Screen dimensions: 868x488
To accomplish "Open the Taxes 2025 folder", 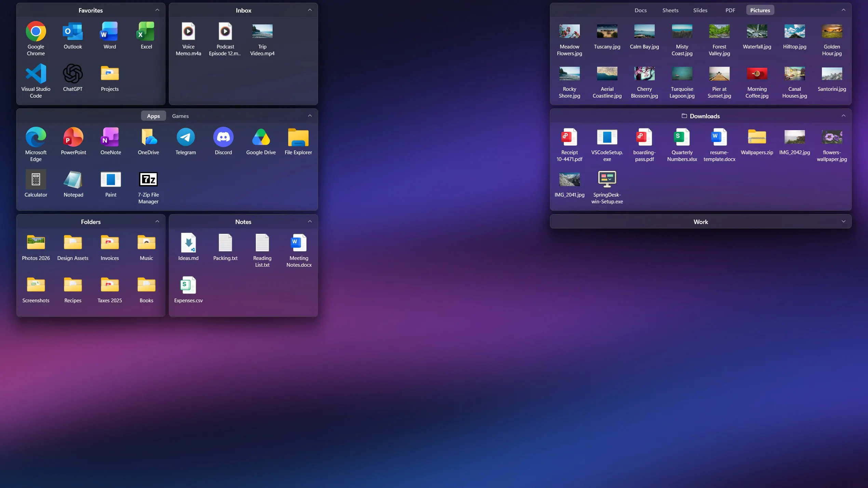I will coord(110,285).
